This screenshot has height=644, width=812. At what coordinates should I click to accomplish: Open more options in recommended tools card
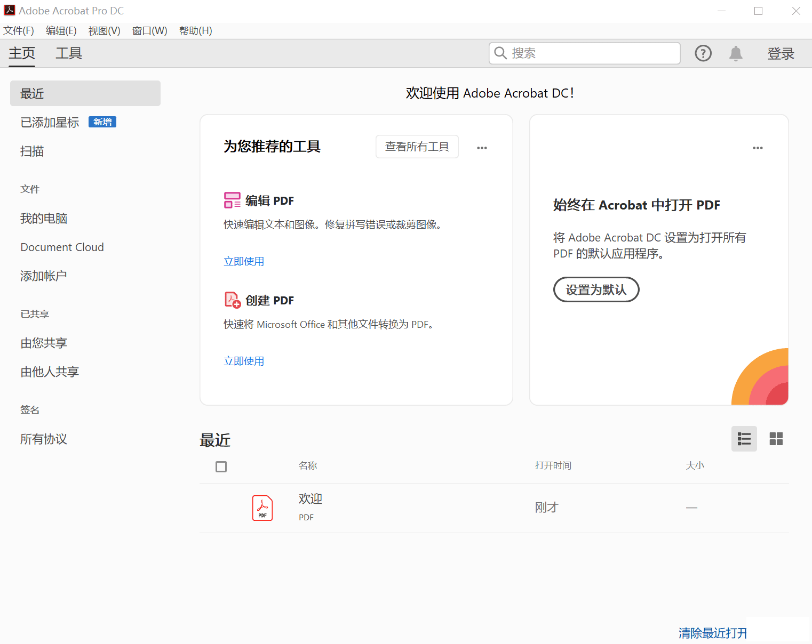coord(482,148)
